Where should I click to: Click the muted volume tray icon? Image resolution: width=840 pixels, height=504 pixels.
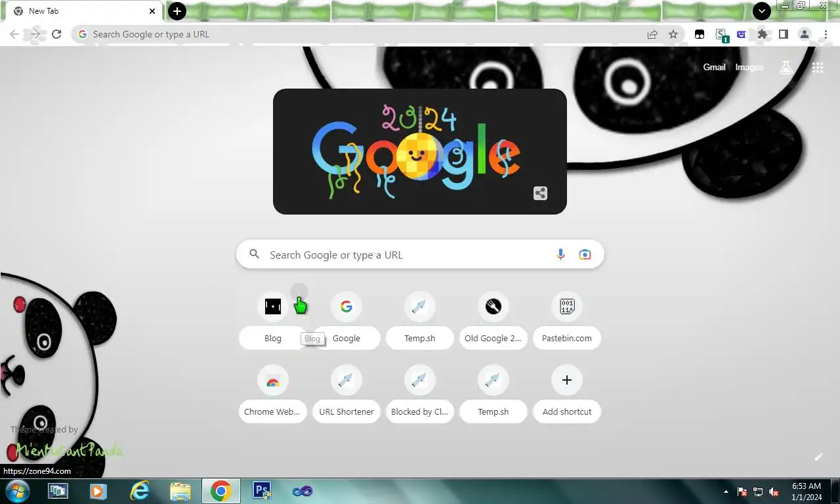click(x=774, y=492)
